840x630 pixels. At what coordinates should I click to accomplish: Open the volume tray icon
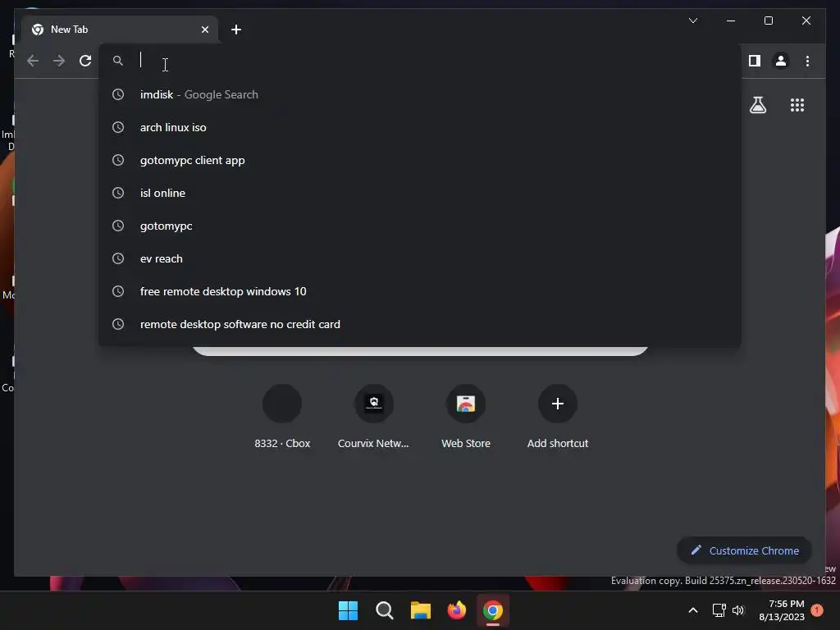click(738, 610)
